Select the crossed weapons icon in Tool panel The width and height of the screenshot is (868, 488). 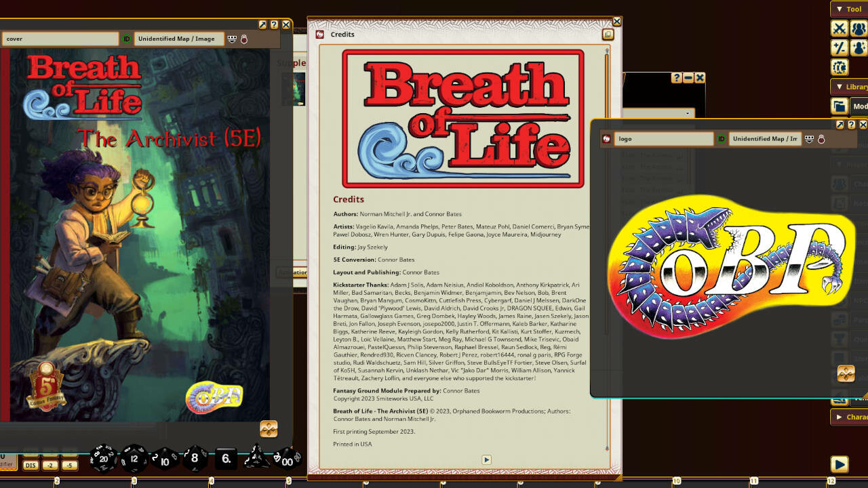839,28
